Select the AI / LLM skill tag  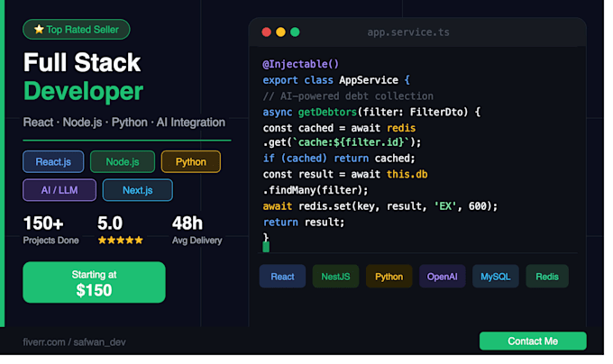(59, 190)
